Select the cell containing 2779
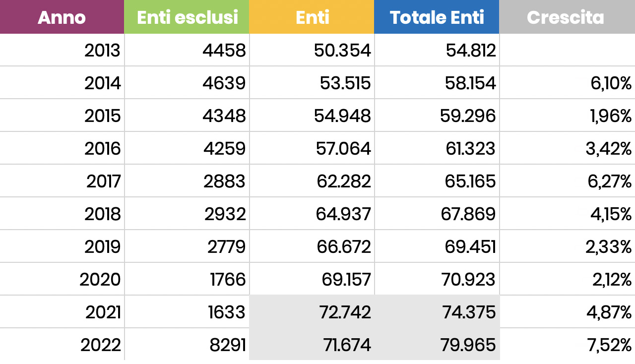This screenshot has width=635, height=364. coord(226,247)
